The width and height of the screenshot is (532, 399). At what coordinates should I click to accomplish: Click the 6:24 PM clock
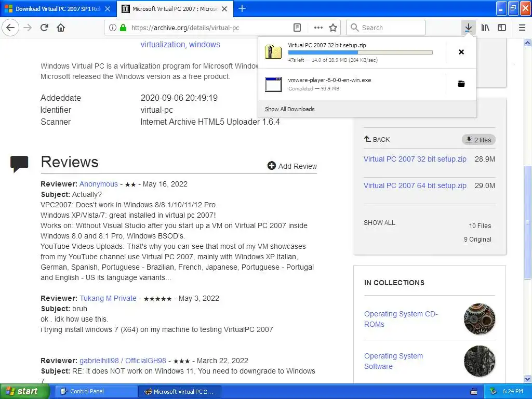pos(513,391)
